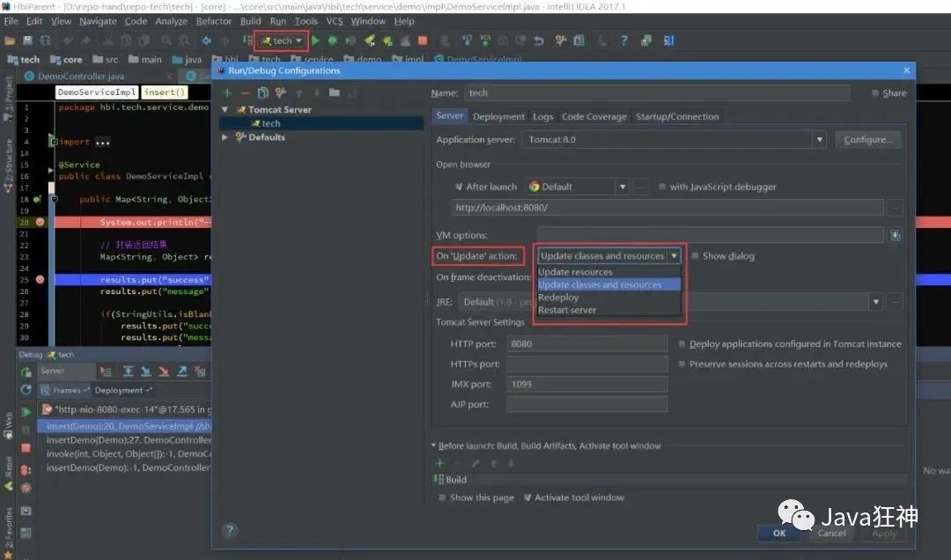Expand the Defaults tree node

(225, 137)
